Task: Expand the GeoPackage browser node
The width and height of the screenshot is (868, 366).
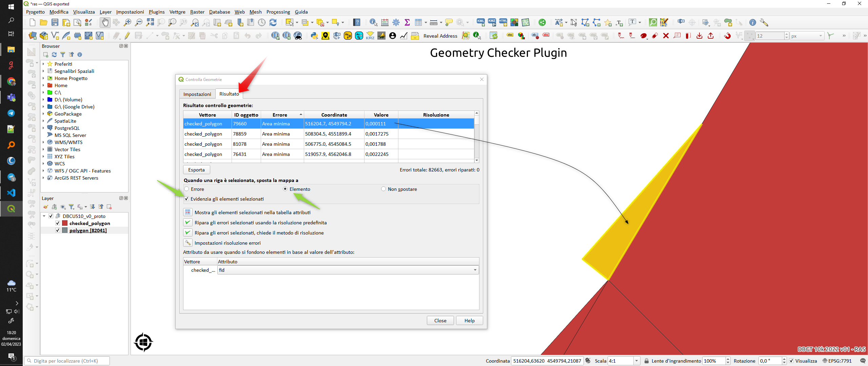Action: pos(43,114)
